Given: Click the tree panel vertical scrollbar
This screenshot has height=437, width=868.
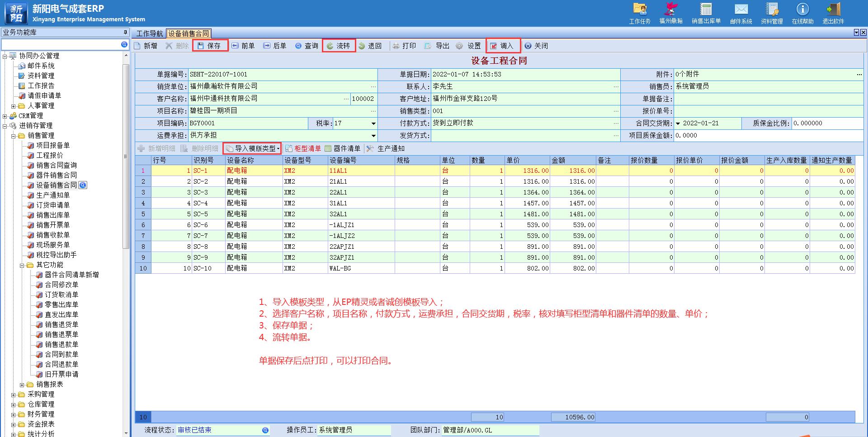Looking at the screenshot, I should pos(126,156).
